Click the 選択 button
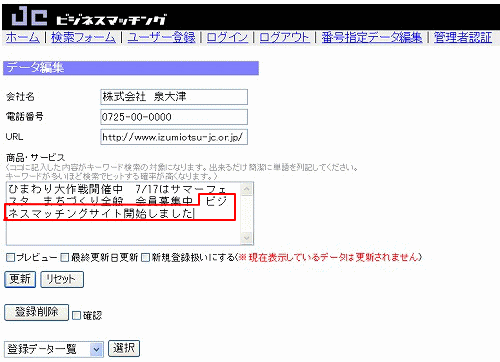This screenshot has height=362, width=500. point(124,348)
